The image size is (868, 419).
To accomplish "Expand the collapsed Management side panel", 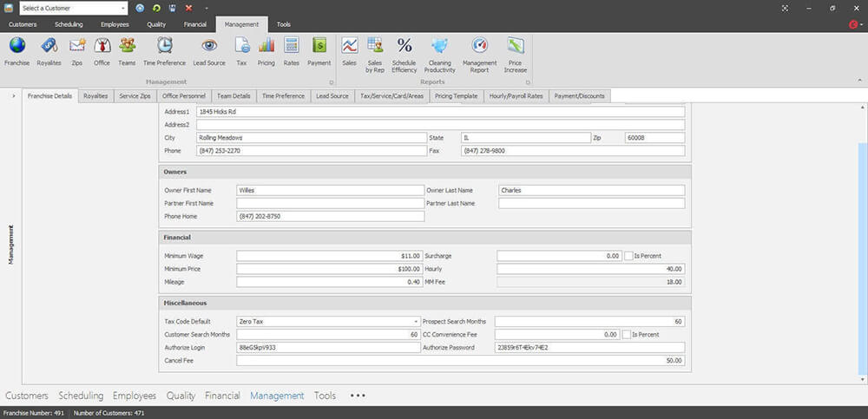I will tap(14, 95).
